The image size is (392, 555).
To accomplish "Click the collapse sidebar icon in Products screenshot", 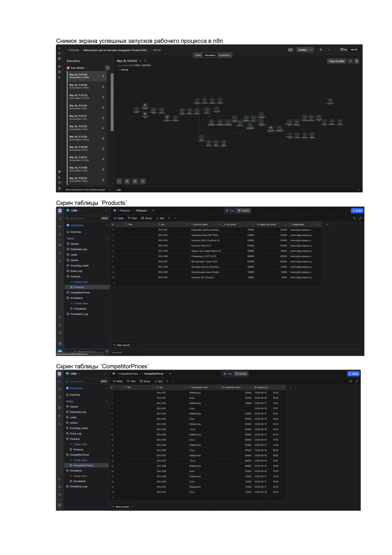I will [106, 211].
